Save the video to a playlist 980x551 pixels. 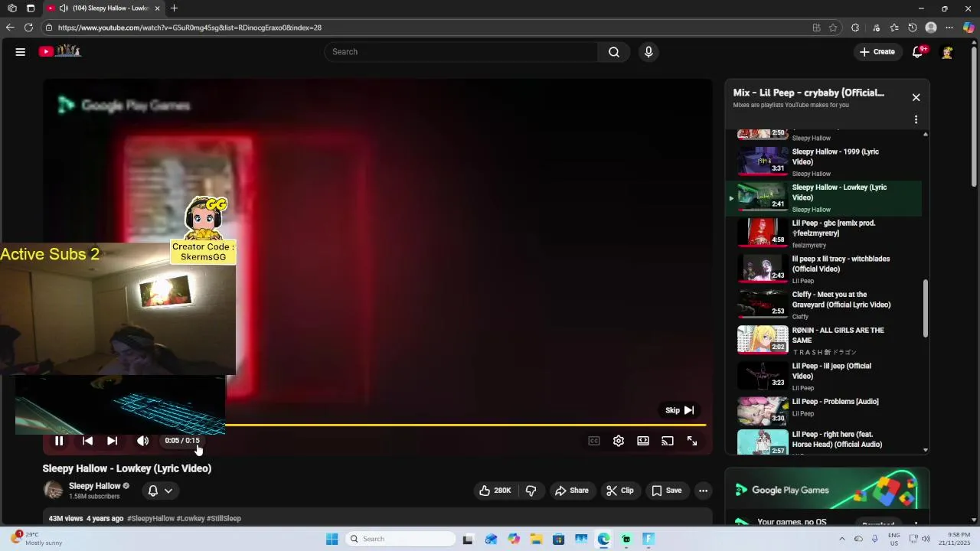click(666, 491)
